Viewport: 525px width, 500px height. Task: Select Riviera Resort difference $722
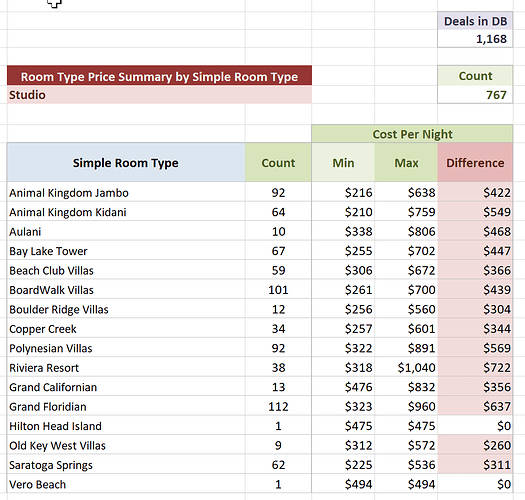click(x=475, y=367)
